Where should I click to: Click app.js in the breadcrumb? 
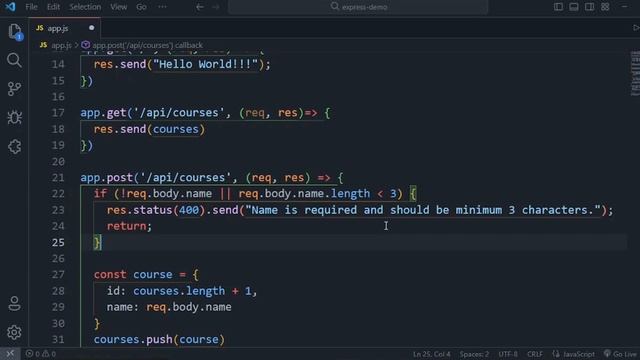(x=61, y=45)
